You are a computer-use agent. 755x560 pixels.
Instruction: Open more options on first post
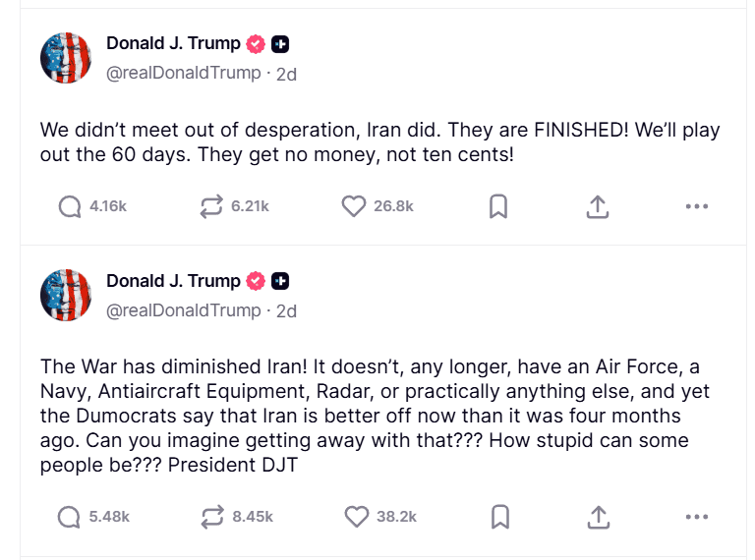pyautogui.click(x=697, y=206)
